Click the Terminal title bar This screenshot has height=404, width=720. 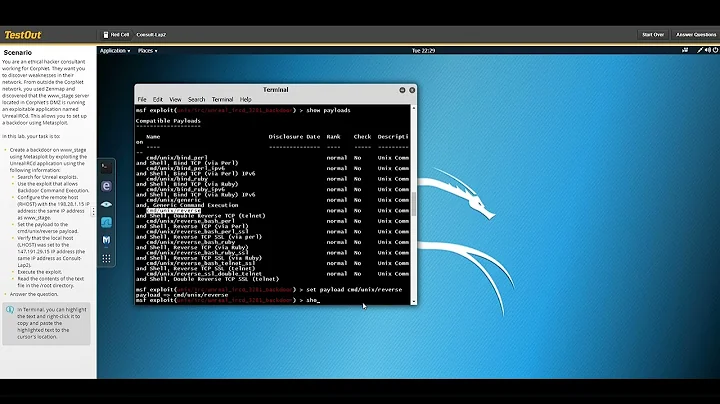(276, 90)
